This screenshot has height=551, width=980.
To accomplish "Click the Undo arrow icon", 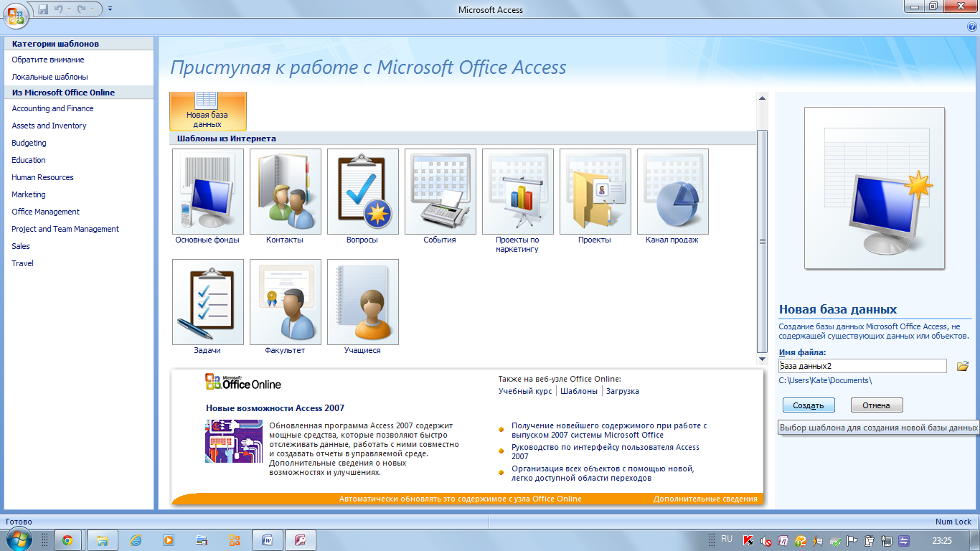I will point(60,9).
